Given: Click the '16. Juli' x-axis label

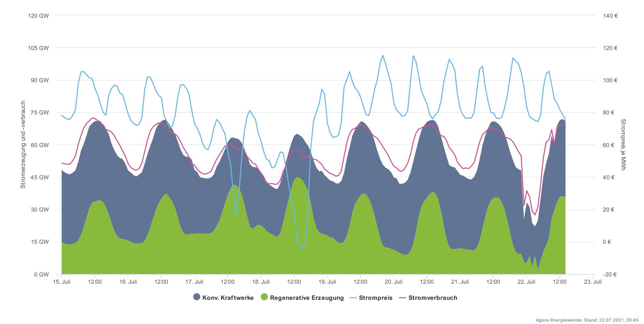Looking at the screenshot, I should [x=128, y=282].
